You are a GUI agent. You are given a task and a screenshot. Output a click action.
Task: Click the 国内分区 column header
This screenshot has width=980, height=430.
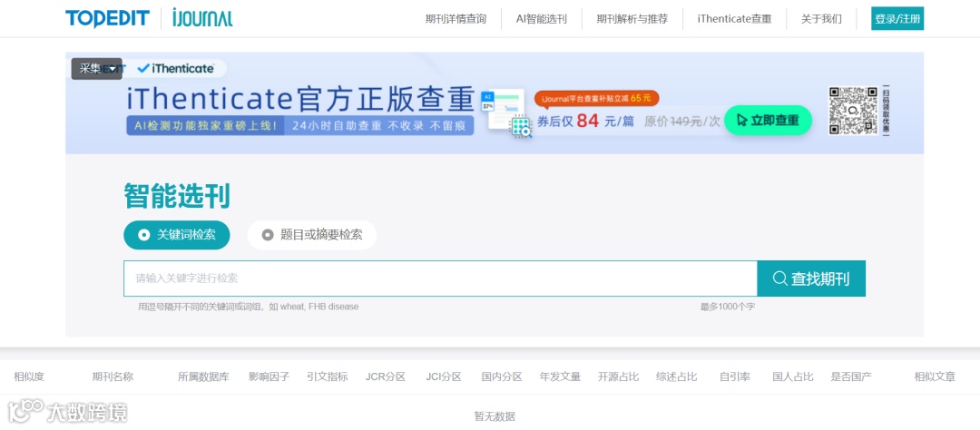coord(502,376)
